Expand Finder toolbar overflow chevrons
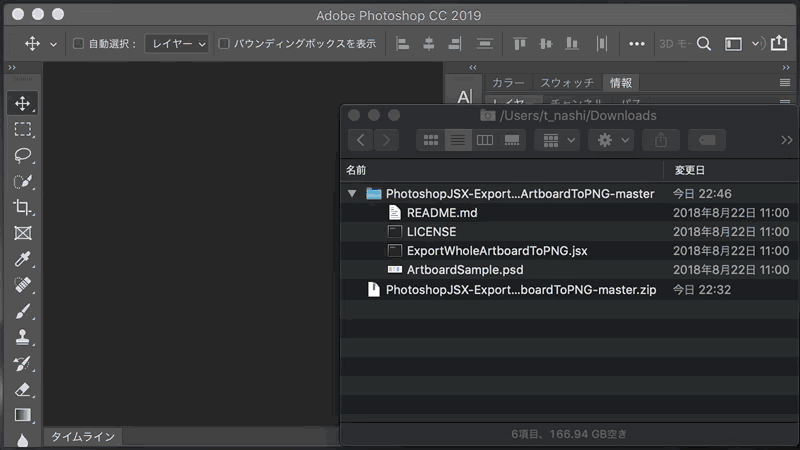The image size is (800, 450). 786,140
